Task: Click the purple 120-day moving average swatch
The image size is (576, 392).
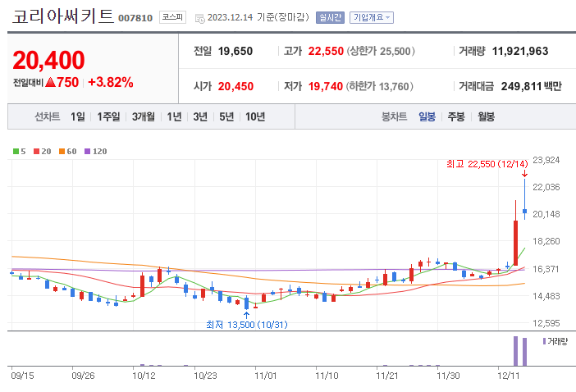Action: click(x=88, y=151)
